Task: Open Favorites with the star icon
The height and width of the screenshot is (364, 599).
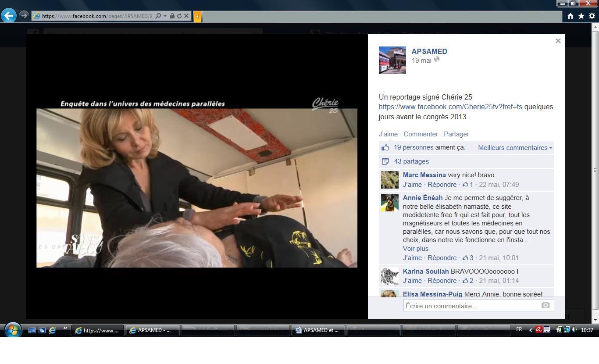Action: pyautogui.click(x=581, y=16)
